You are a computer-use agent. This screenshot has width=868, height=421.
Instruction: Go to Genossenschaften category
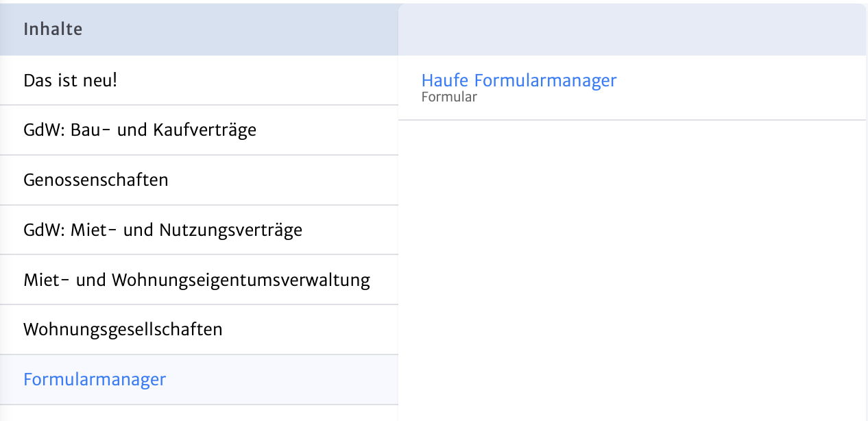pyautogui.click(x=96, y=180)
